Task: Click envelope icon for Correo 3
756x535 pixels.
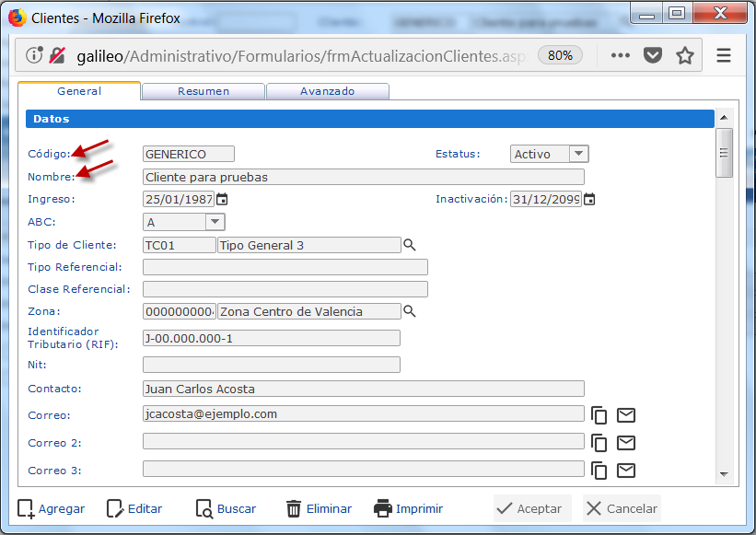Action: (626, 471)
